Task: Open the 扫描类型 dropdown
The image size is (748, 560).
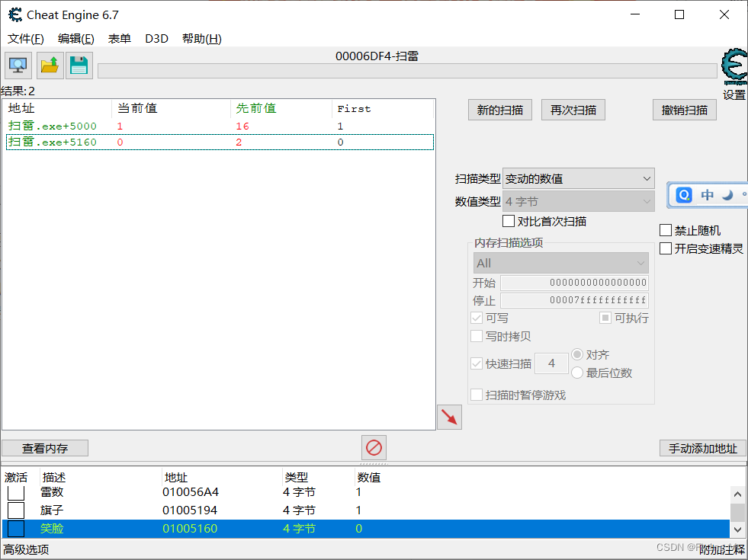Action: point(643,178)
